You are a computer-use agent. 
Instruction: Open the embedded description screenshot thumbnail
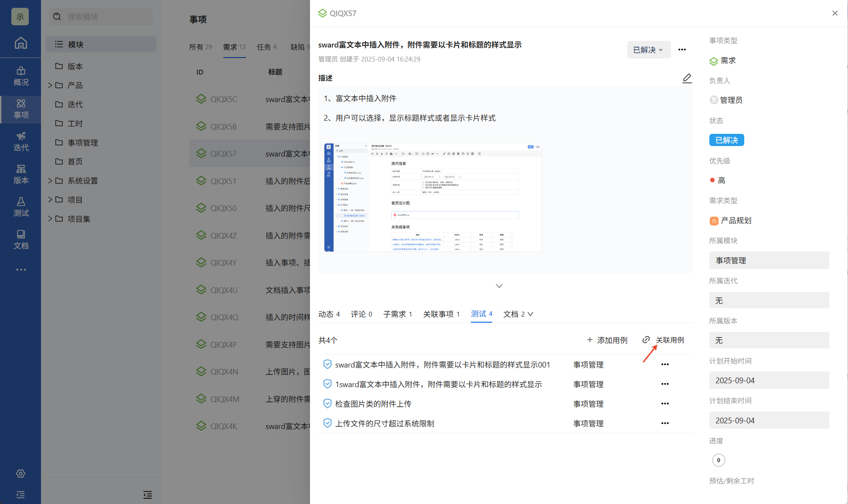433,197
